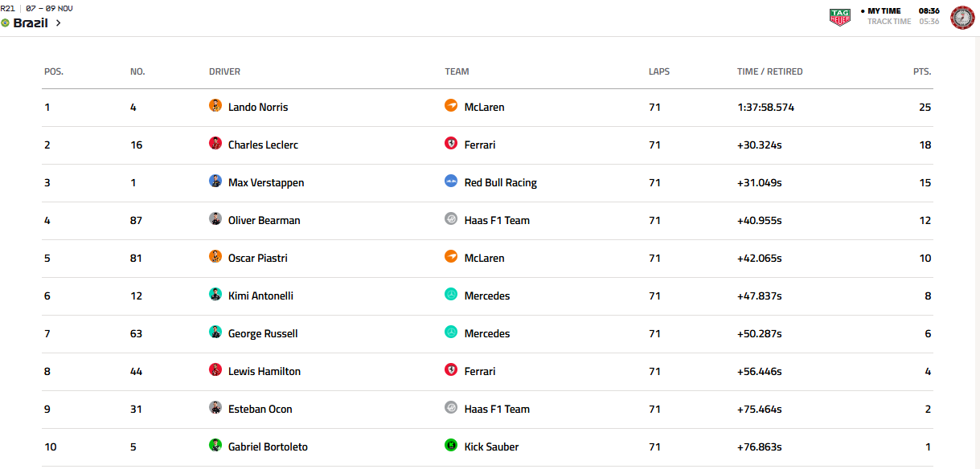Click the Team column header

pos(457,71)
